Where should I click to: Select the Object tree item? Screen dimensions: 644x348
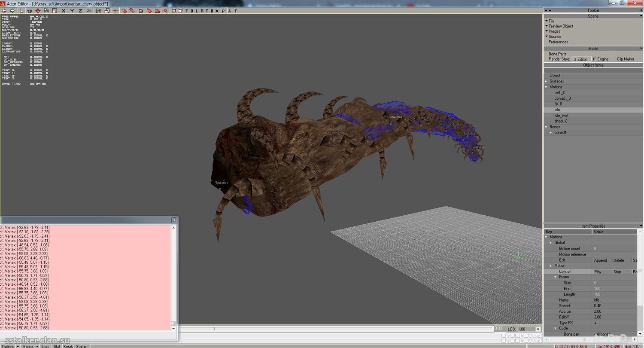[x=555, y=75]
